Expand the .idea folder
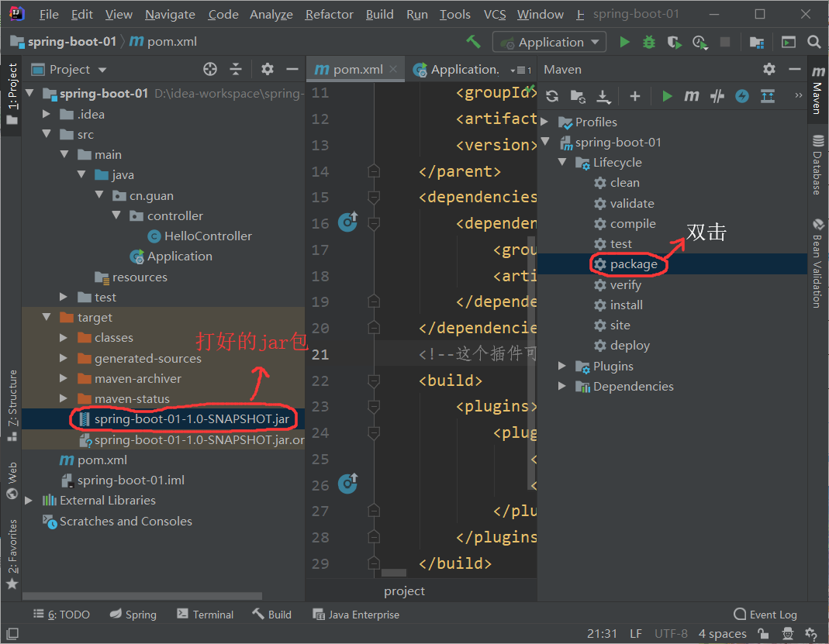 (x=47, y=114)
